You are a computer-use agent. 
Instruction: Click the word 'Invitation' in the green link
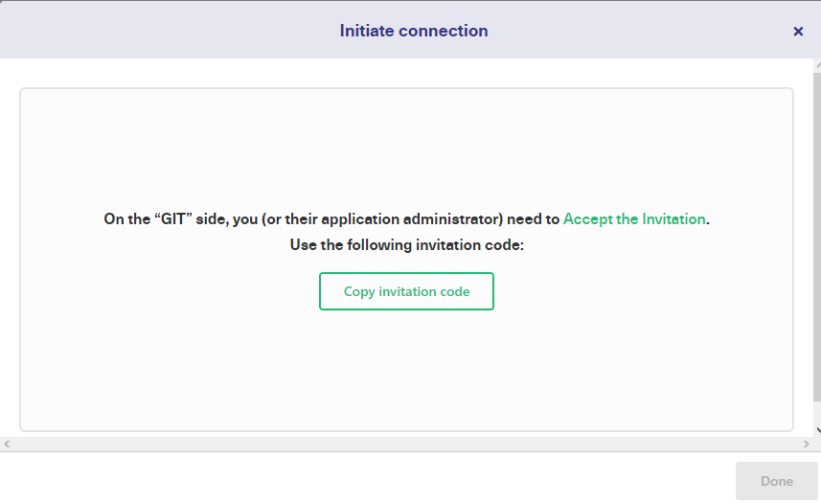pyautogui.click(x=673, y=219)
